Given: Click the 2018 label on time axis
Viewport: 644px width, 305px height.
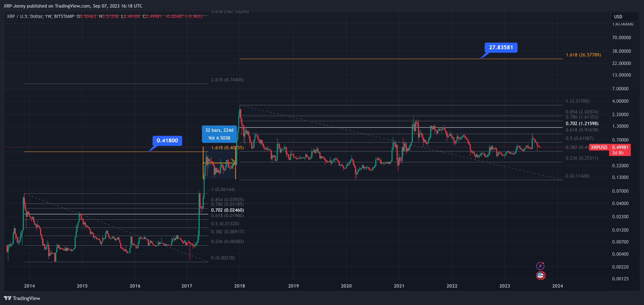Looking at the screenshot, I should [x=239, y=286].
